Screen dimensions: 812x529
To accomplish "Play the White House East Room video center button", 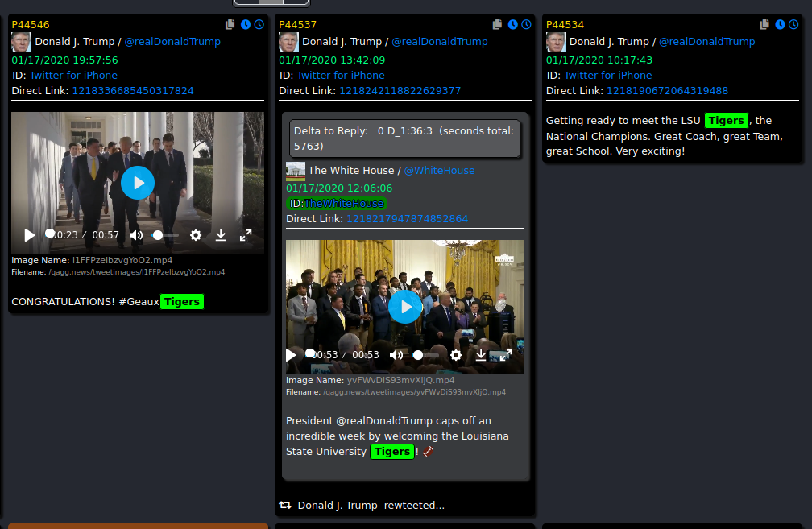I will point(405,307).
